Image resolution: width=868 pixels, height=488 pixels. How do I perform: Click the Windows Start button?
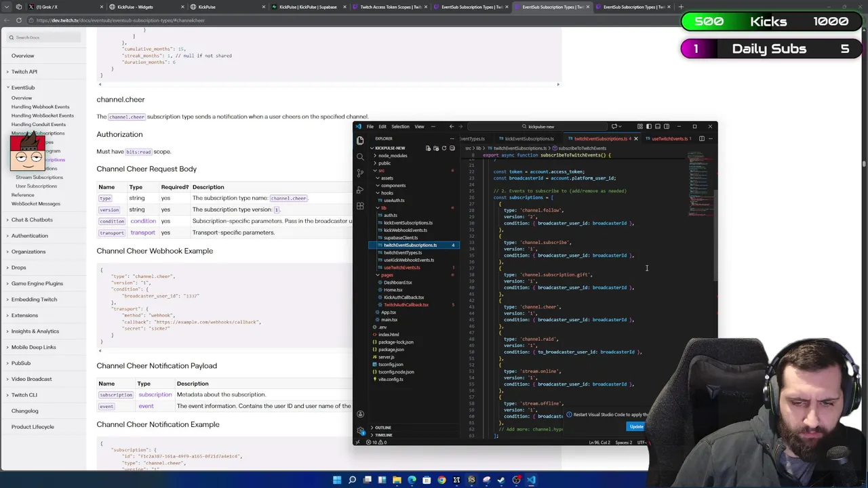point(337,480)
